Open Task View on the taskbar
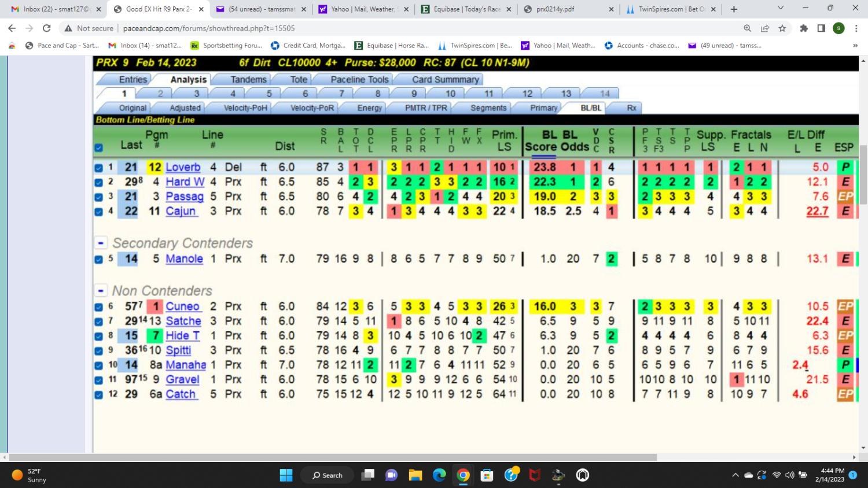Screen dimensions: 868x488 click(x=367, y=475)
